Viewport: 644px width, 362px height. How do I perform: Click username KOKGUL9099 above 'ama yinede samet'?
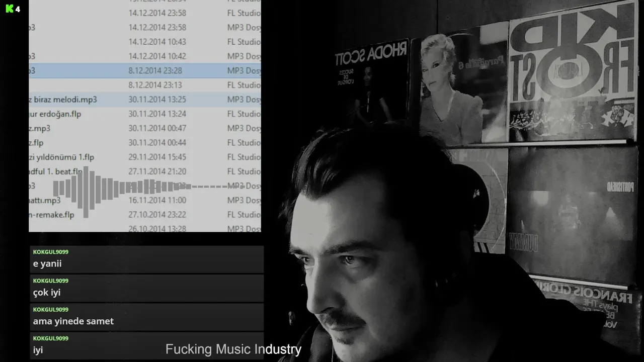(x=51, y=309)
